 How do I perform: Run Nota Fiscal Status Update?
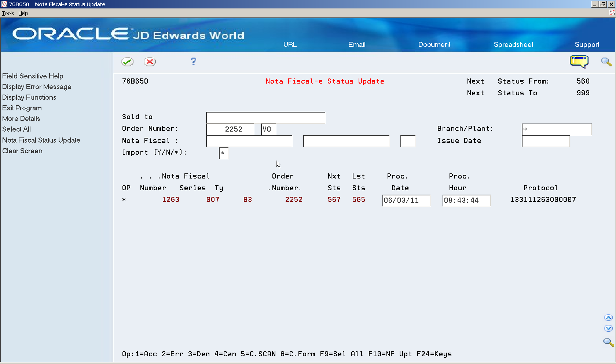click(41, 140)
